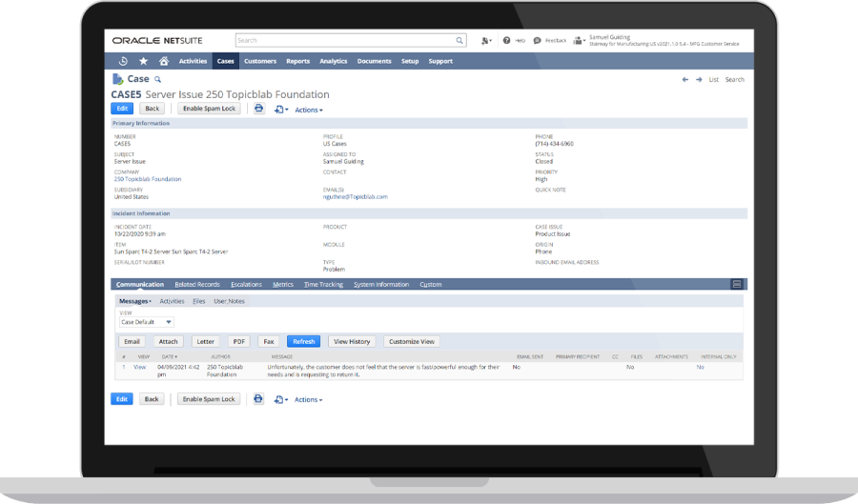
Task: Switch to the Communication tab
Action: coord(140,284)
